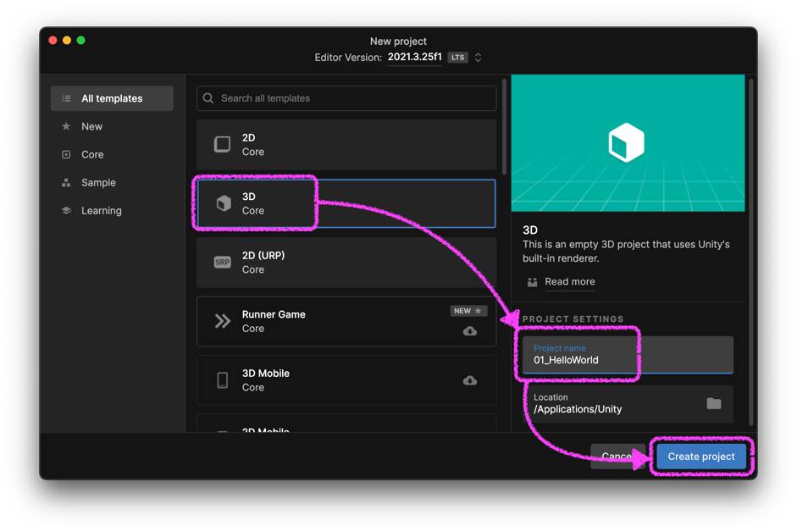Click the 3D description text
The image size is (797, 532).
click(626, 252)
